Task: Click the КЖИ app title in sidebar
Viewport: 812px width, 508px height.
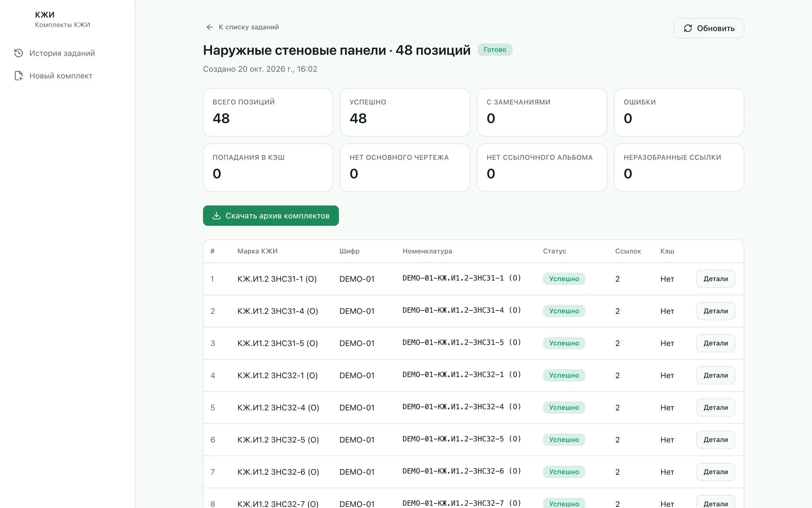Action: [45, 15]
